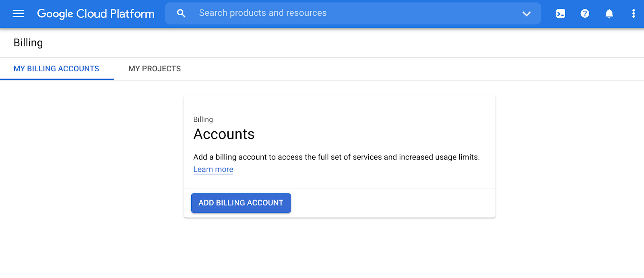Image resolution: width=644 pixels, height=278 pixels.
Task: Click the small Billing label above Accounts
Action: 203,119
